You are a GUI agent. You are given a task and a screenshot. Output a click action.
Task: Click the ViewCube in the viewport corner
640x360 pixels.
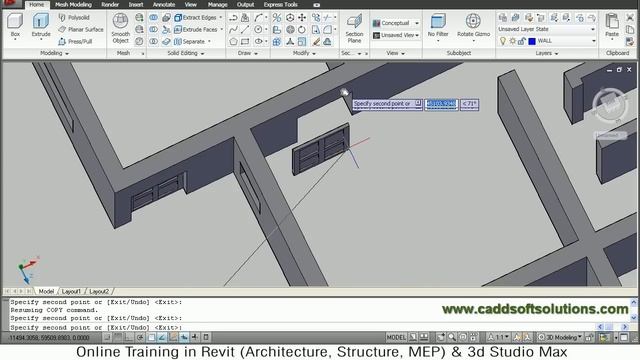coord(610,104)
